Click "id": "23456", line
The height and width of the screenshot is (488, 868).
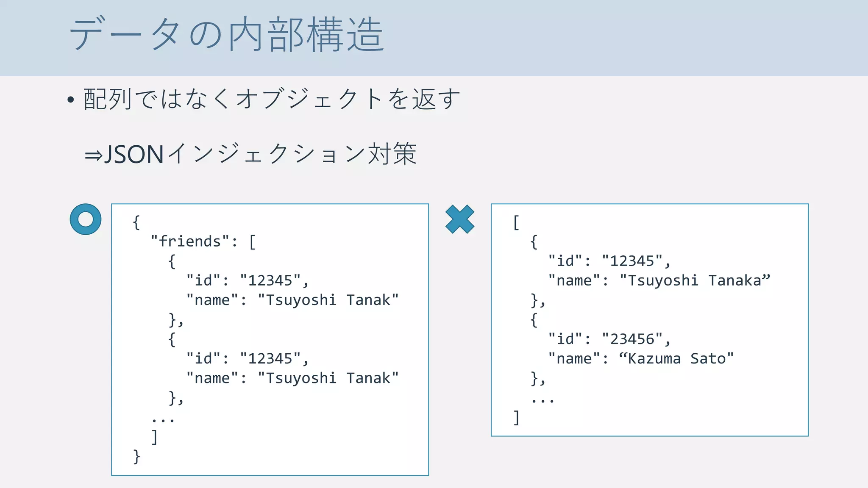click(609, 339)
